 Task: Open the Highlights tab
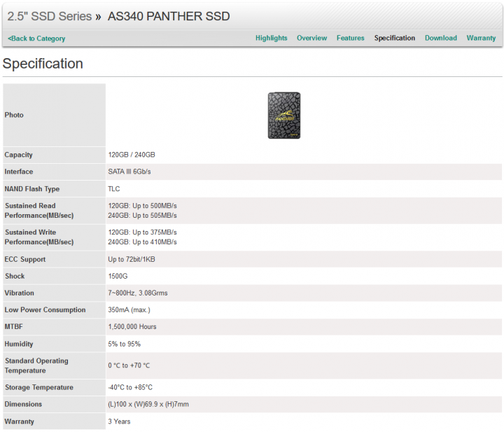tap(272, 38)
